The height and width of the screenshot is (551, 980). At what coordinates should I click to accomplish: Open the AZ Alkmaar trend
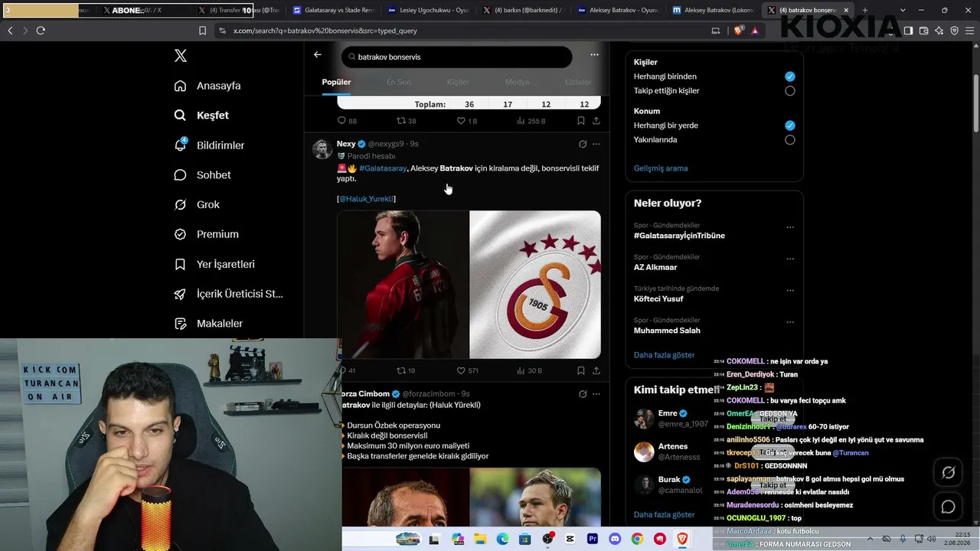coord(655,267)
